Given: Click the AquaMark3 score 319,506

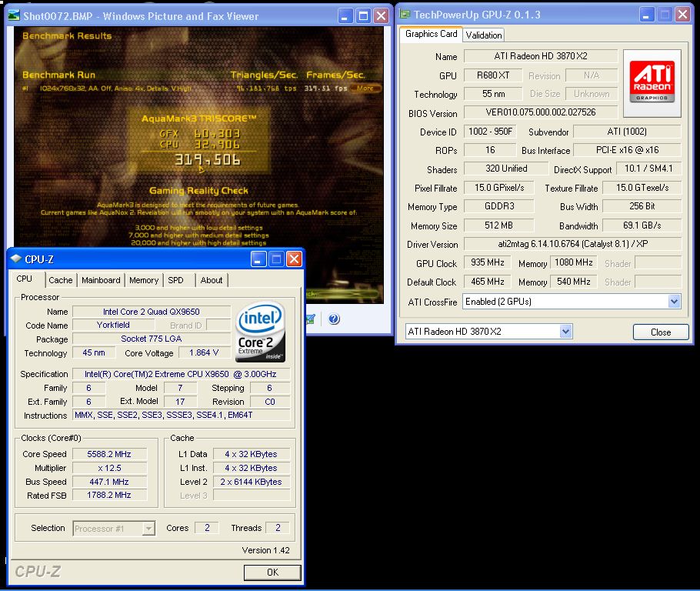Looking at the screenshot, I should coord(208,159).
